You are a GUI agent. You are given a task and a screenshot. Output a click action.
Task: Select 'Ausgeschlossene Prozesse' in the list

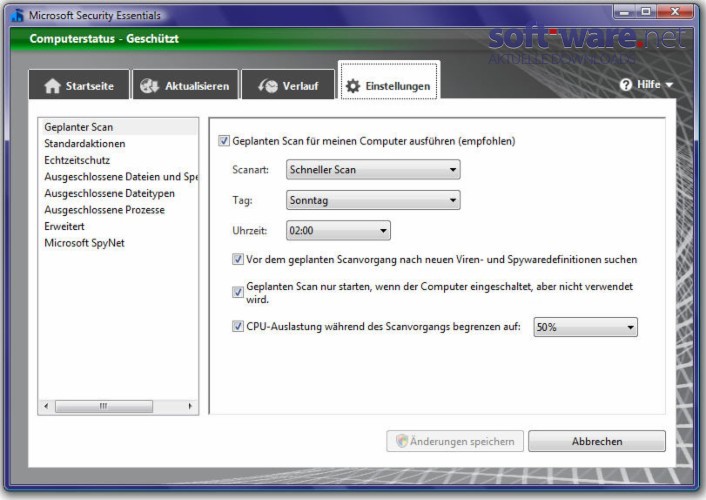(x=118, y=210)
